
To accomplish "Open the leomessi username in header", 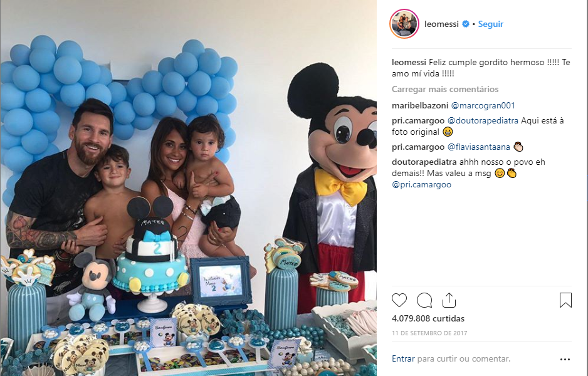I will coord(441,24).
